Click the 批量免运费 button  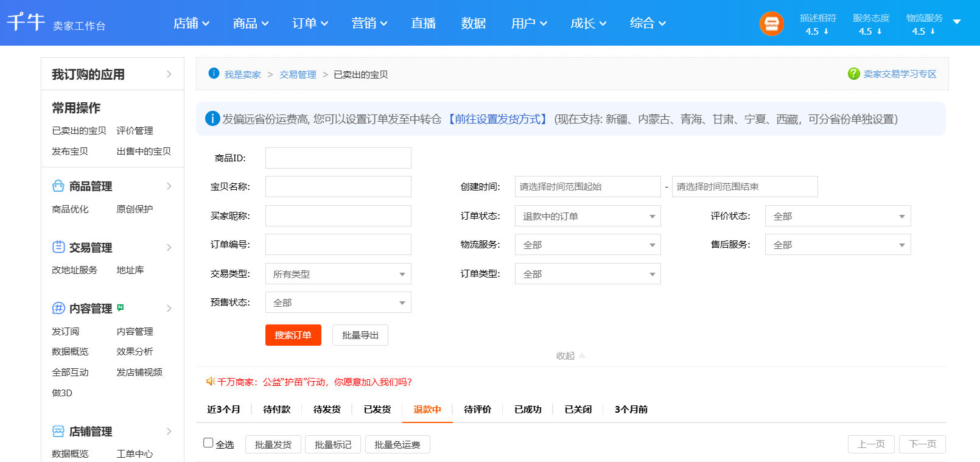pos(397,444)
